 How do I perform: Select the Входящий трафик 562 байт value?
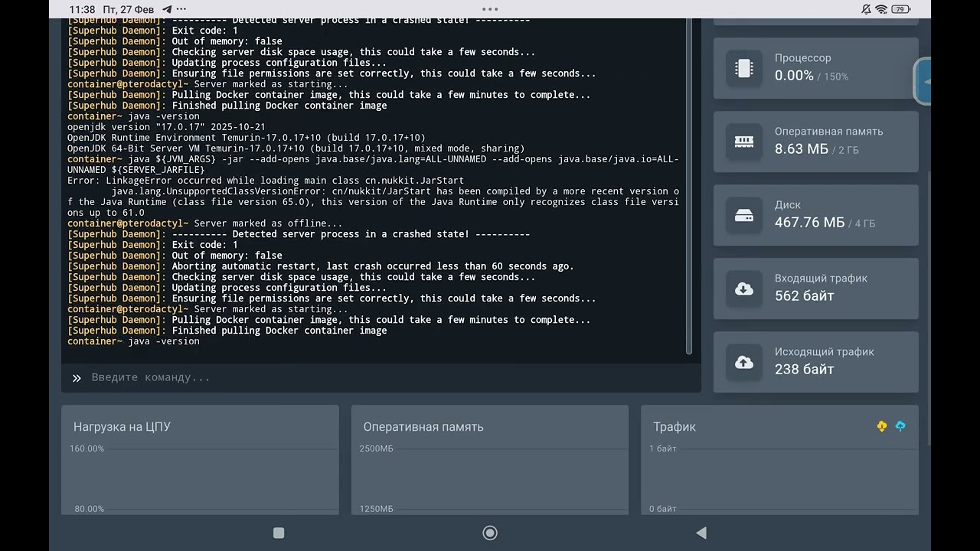[x=804, y=296]
